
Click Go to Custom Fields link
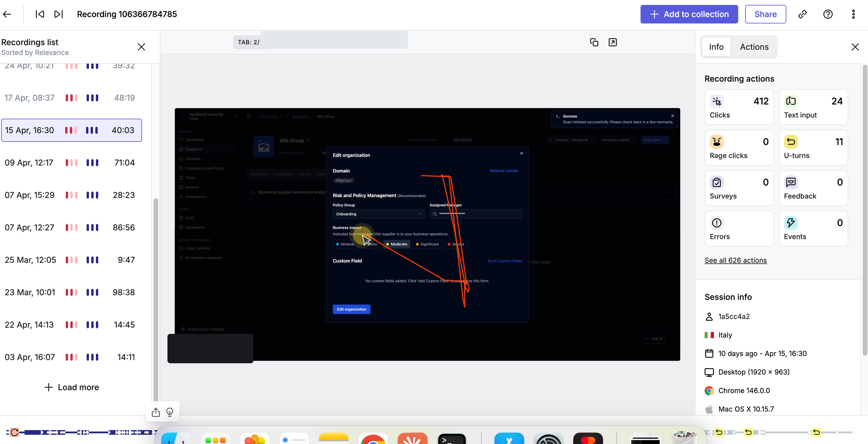point(505,261)
